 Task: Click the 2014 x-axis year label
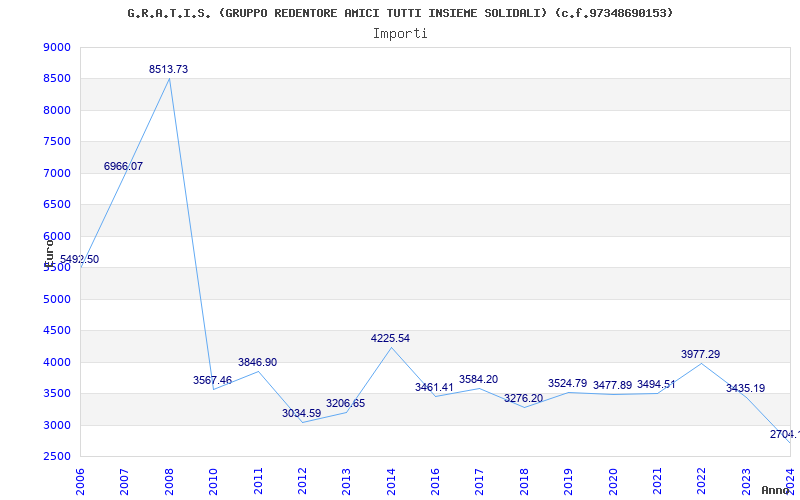391,480
